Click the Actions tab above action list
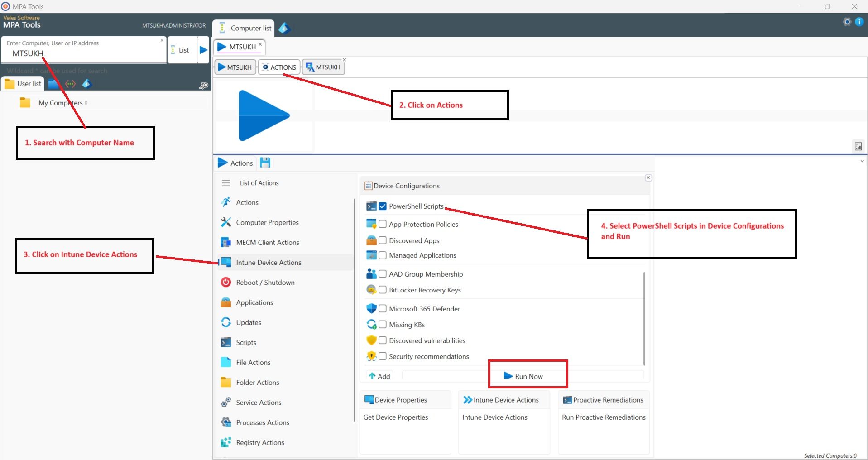This screenshot has width=868, height=460. [235, 163]
